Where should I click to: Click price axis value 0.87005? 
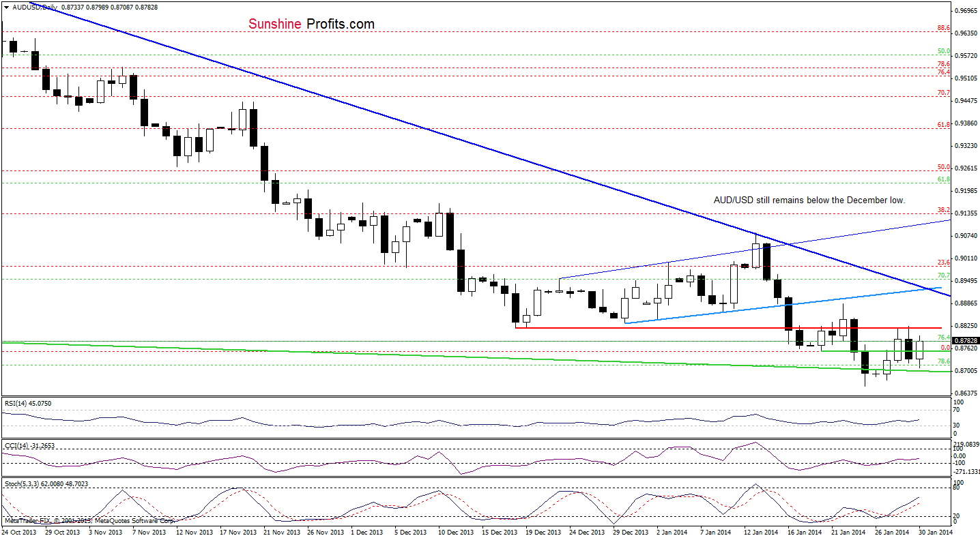[x=966, y=371]
